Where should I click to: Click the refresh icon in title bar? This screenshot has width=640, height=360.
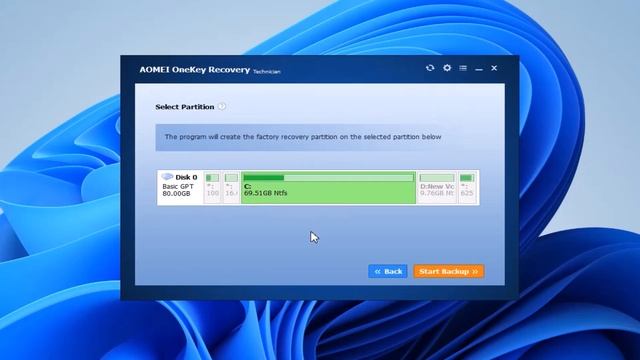430,68
